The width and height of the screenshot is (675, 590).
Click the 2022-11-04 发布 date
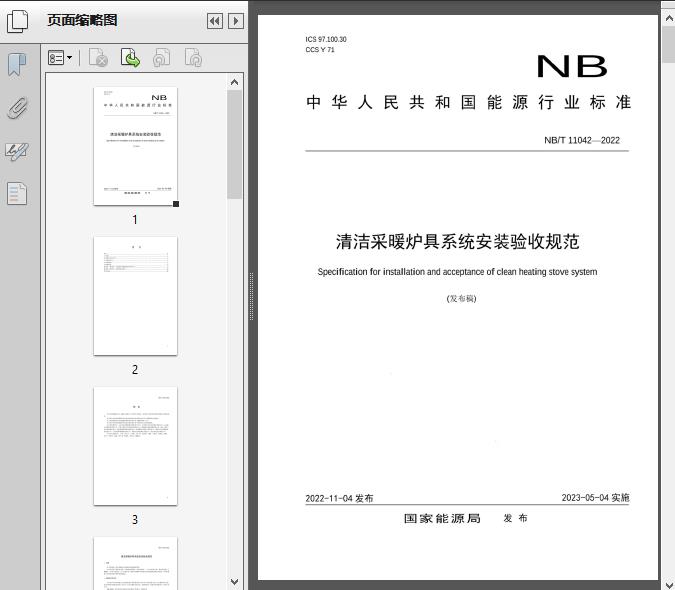[x=339, y=498]
